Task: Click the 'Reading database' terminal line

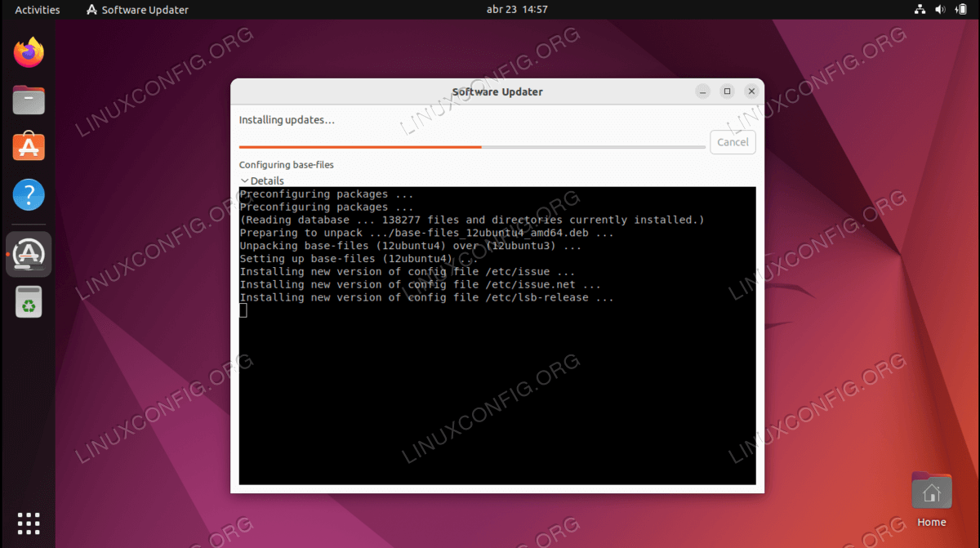Action: coord(472,220)
